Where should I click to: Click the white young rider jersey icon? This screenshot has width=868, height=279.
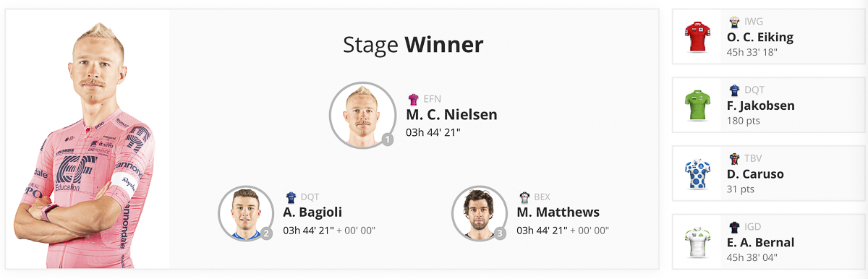click(x=698, y=242)
